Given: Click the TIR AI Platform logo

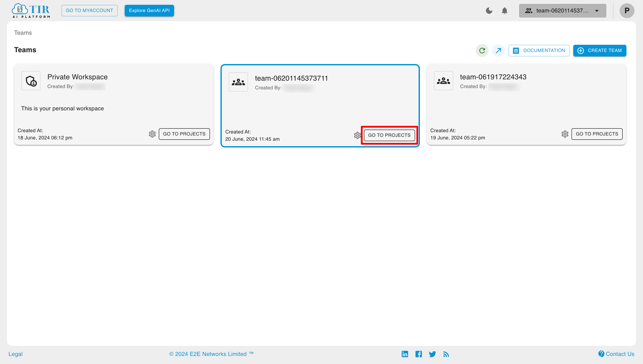Looking at the screenshot, I should click(x=31, y=11).
